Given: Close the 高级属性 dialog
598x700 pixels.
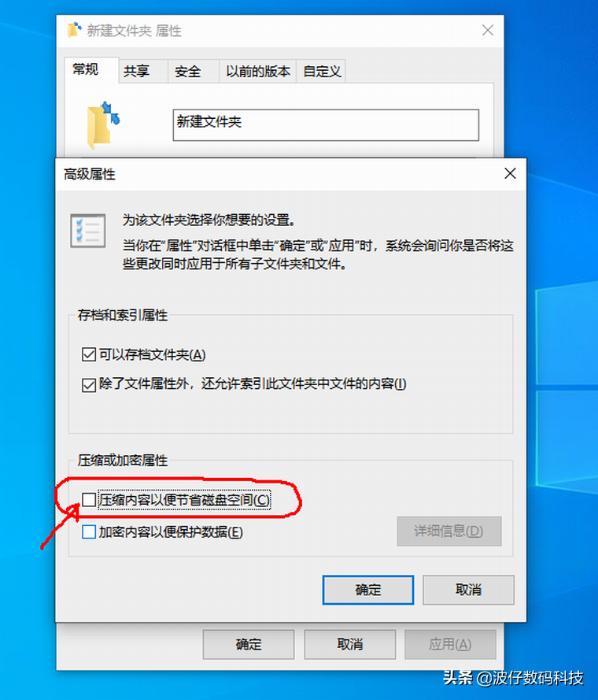Looking at the screenshot, I should coord(510,174).
